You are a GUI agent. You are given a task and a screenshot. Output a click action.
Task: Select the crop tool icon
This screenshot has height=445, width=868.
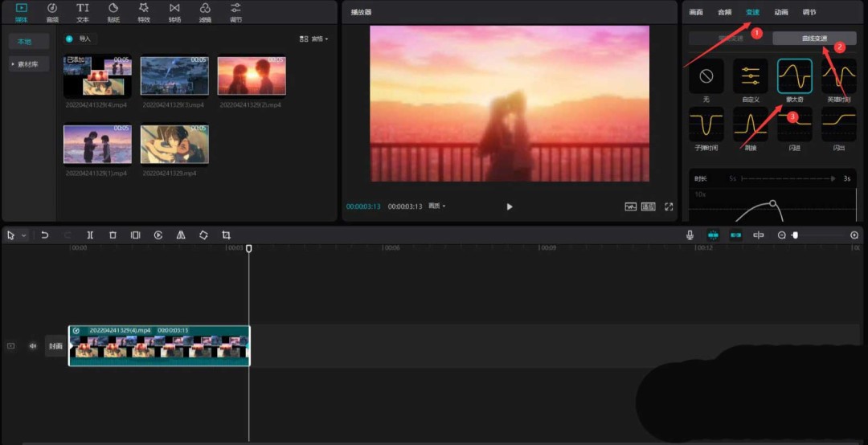(226, 235)
